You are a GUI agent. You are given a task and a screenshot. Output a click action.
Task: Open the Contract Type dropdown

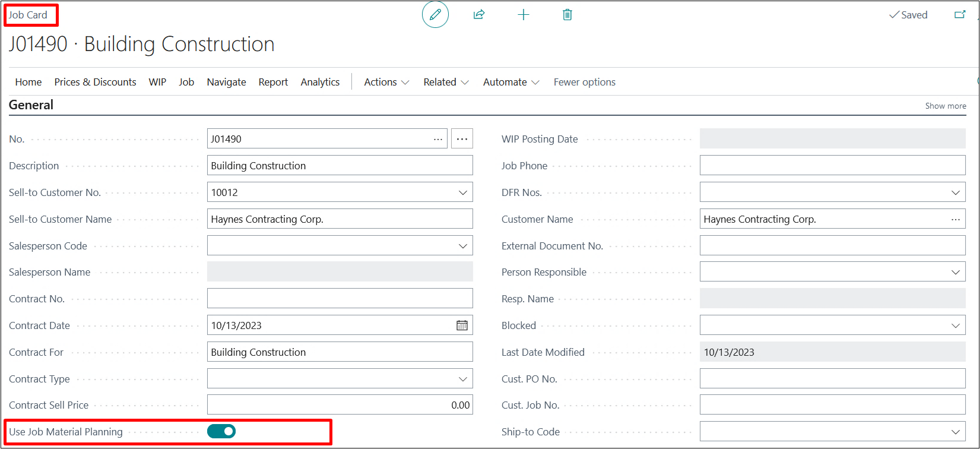[x=463, y=379]
